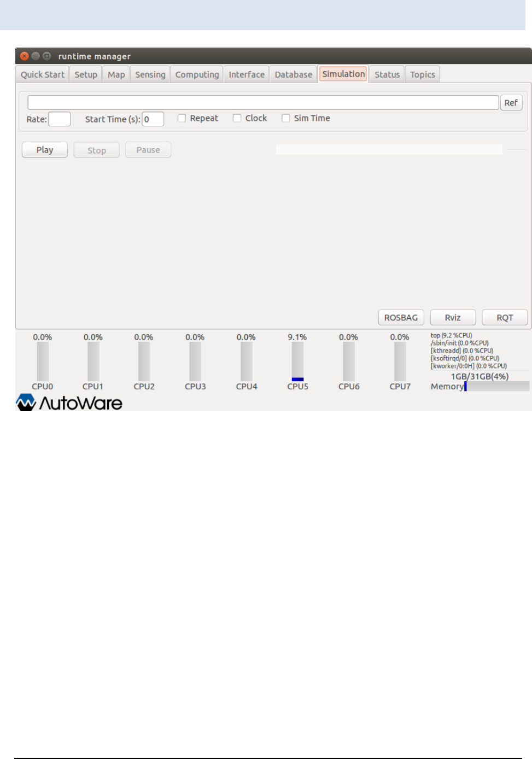Launch RQT
Image resolution: width=532 pixels, height=759 pixels.
[x=505, y=318]
